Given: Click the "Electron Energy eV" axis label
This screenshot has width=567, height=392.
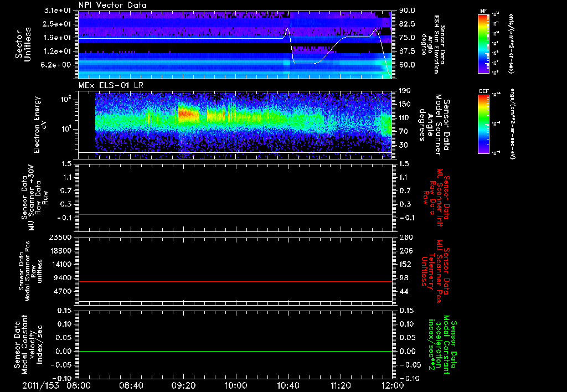Looking at the screenshot, I should 40,125.
